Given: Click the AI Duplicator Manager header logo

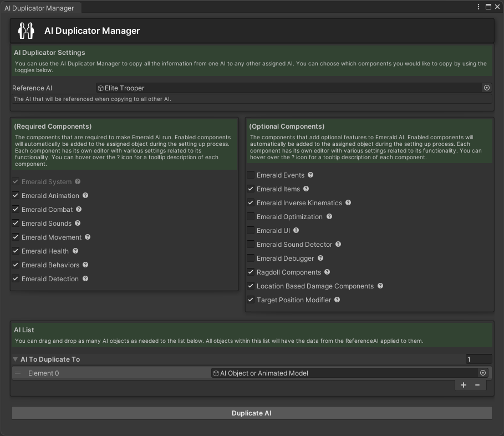Looking at the screenshot, I should [x=26, y=31].
